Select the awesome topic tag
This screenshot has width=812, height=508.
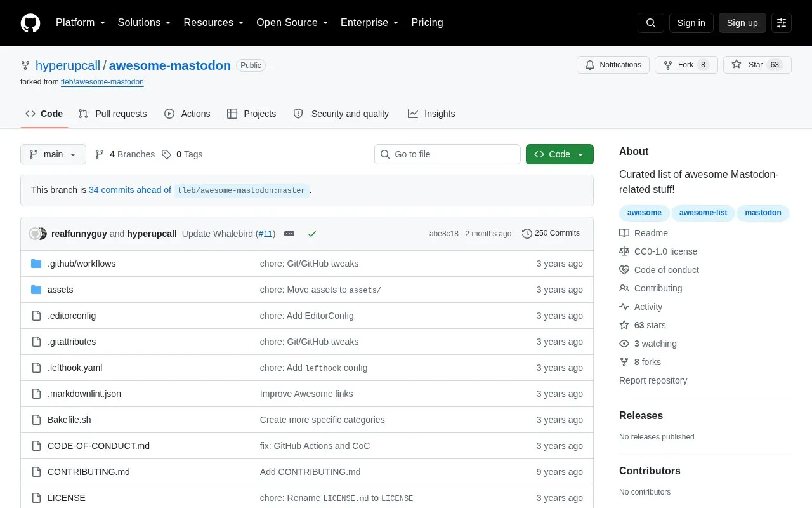pyautogui.click(x=645, y=213)
